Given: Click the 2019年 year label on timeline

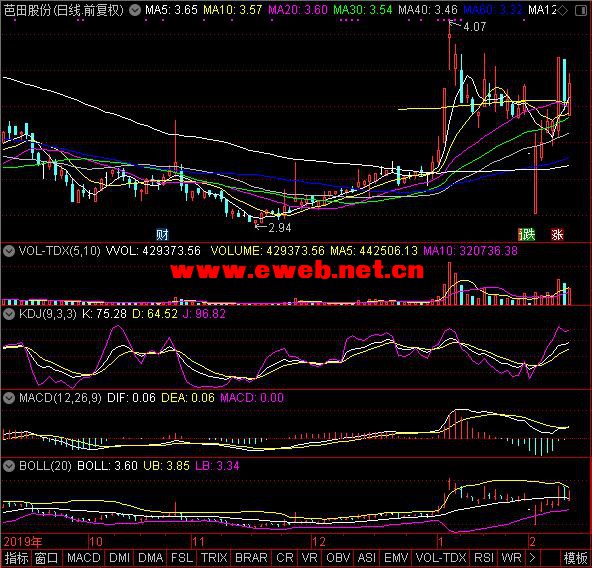Looking at the screenshot, I should pyautogui.click(x=23, y=542).
